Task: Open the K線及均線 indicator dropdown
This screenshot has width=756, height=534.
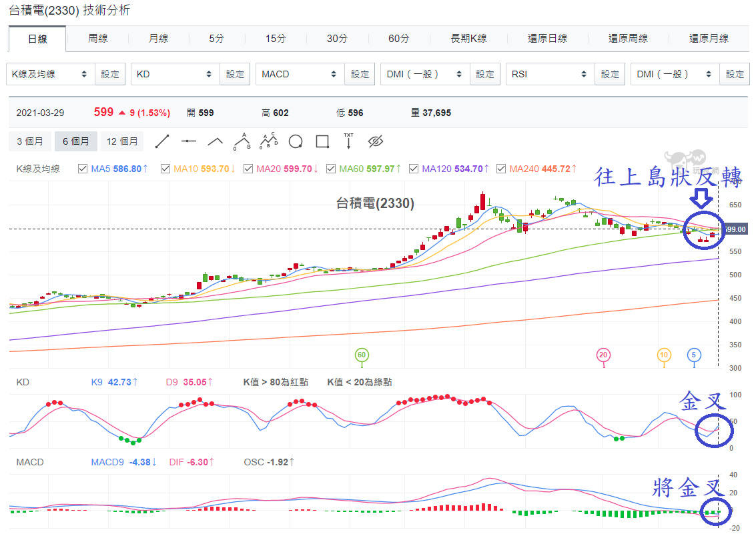Action: [51, 74]
